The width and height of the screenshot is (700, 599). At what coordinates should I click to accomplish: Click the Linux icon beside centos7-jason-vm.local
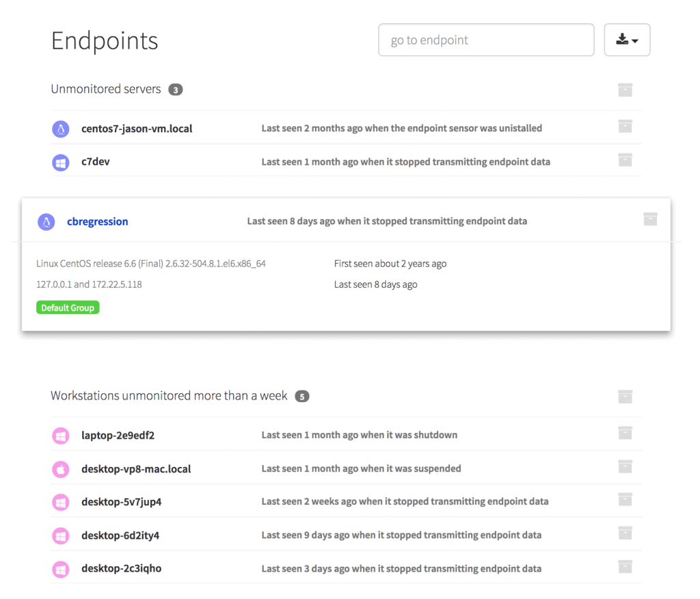pos(61,129)
